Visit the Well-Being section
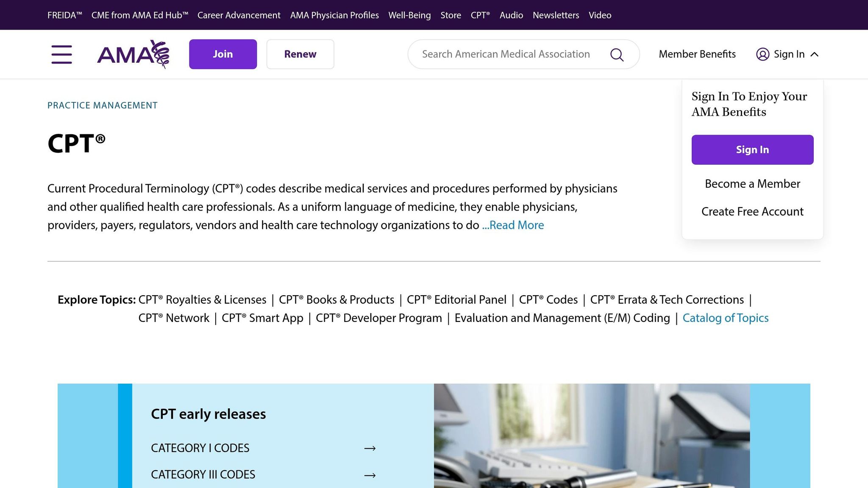 pos(409,15)
